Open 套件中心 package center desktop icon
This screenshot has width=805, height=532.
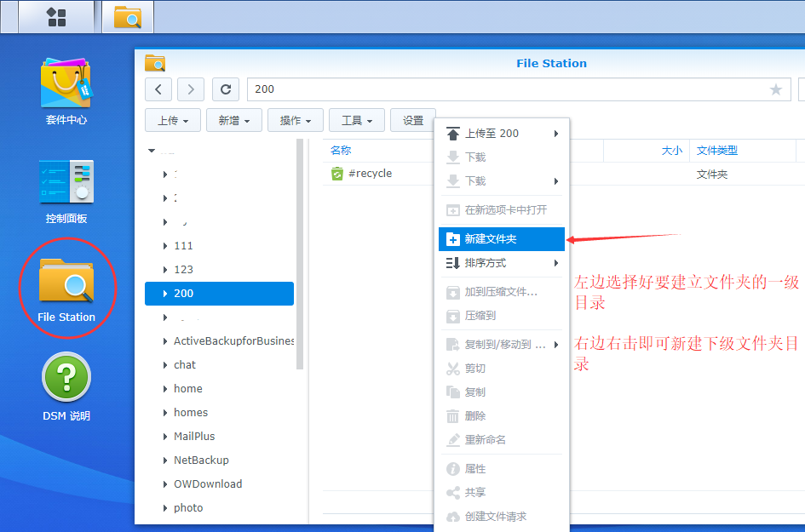coord(66,90)
